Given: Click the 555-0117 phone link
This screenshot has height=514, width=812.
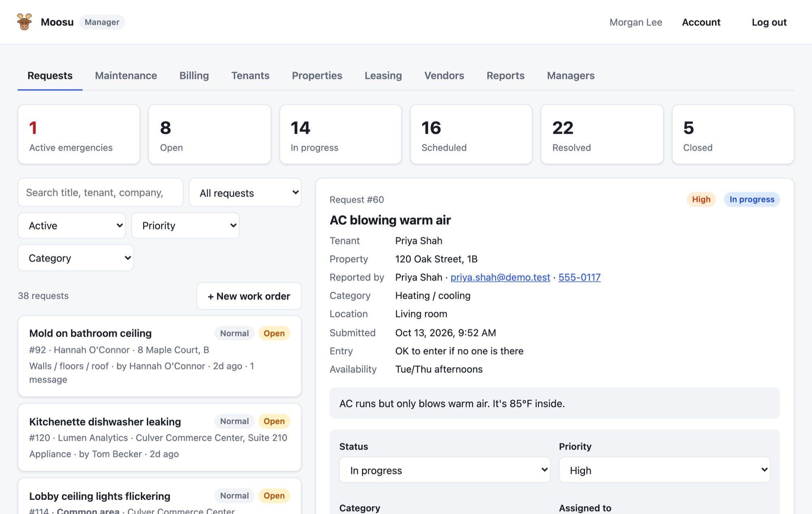Looking at the screenshot, I should [579, 277].
